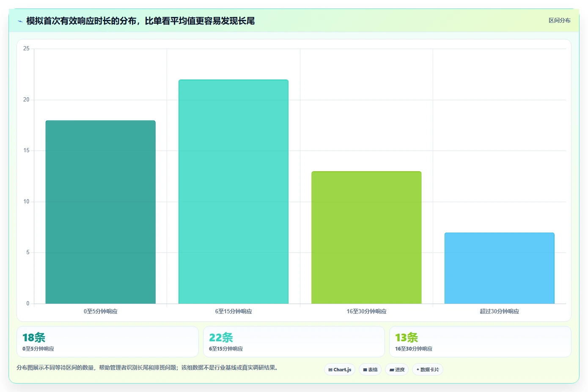Click the x-axis label 6至15分钟响应

click(234, 311)
